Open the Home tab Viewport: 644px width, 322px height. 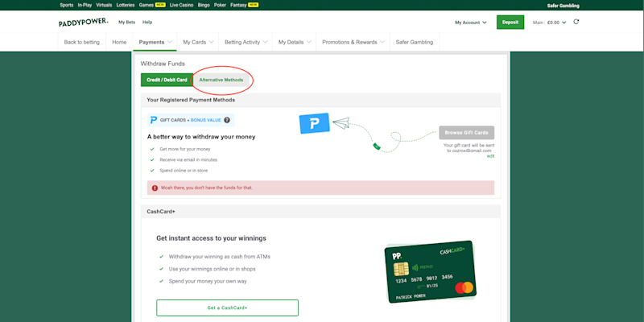click(x=119, y=42)
